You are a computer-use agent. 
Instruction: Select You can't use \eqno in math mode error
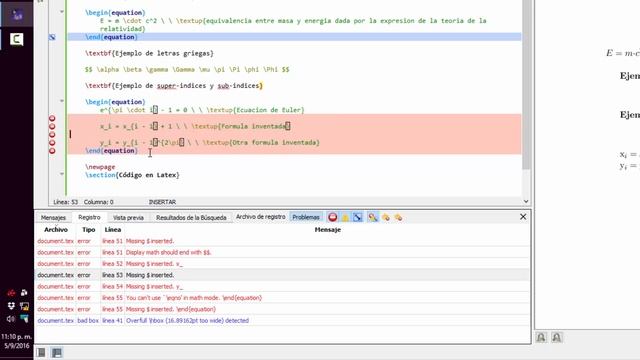tap(282, 298)
